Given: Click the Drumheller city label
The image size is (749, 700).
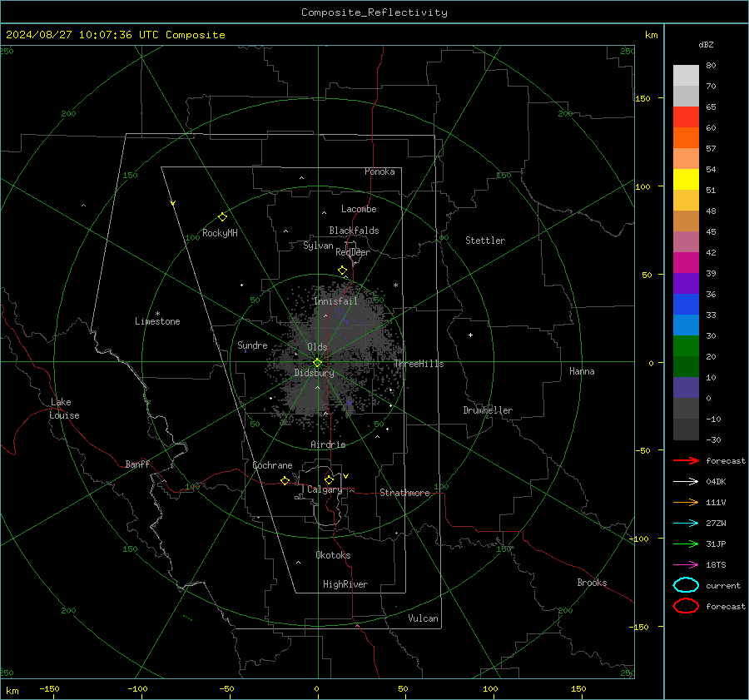Looking at the screenshot, I should pyautogui.click(x=488, y=410).
